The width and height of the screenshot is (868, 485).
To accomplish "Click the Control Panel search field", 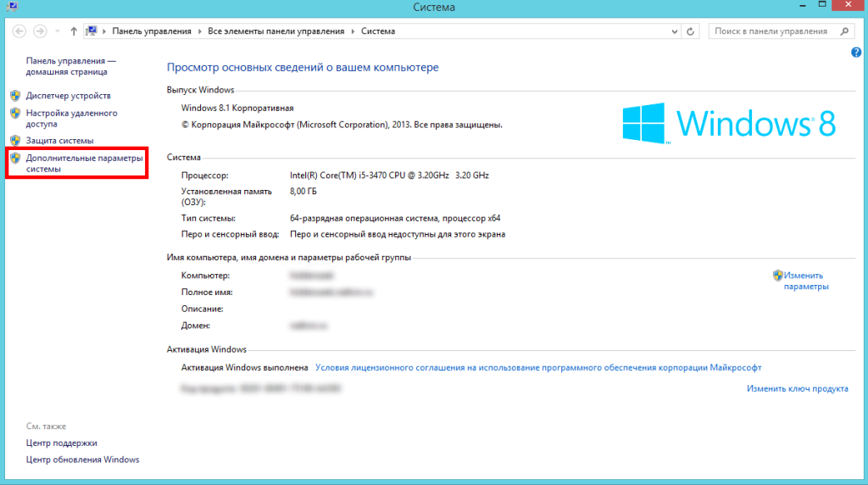I will point(771,31).
